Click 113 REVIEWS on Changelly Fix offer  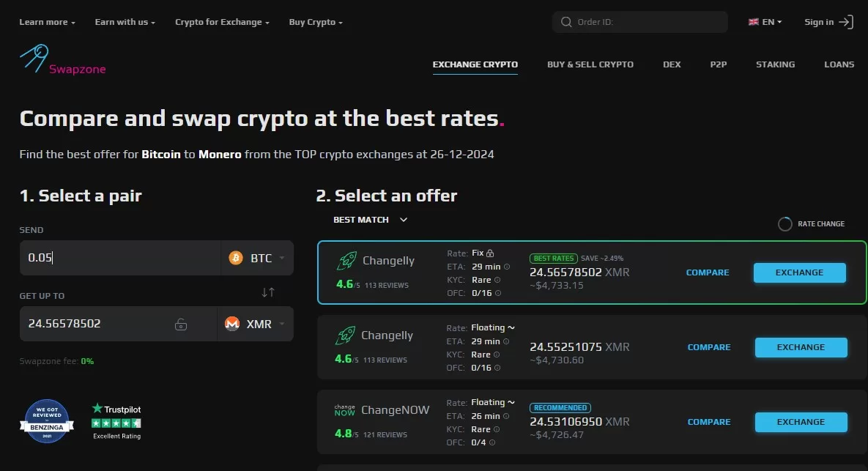tap(387, 286)
